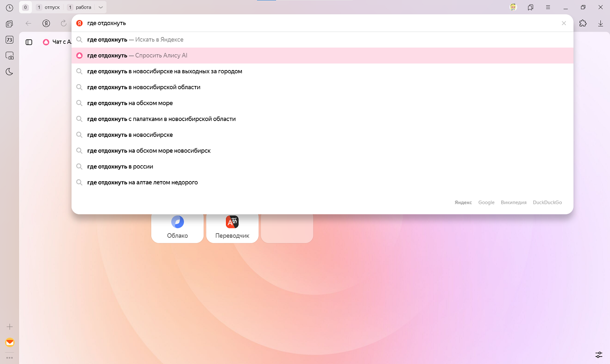
Task: Switch search engine to Google
Action: point(486,202)
